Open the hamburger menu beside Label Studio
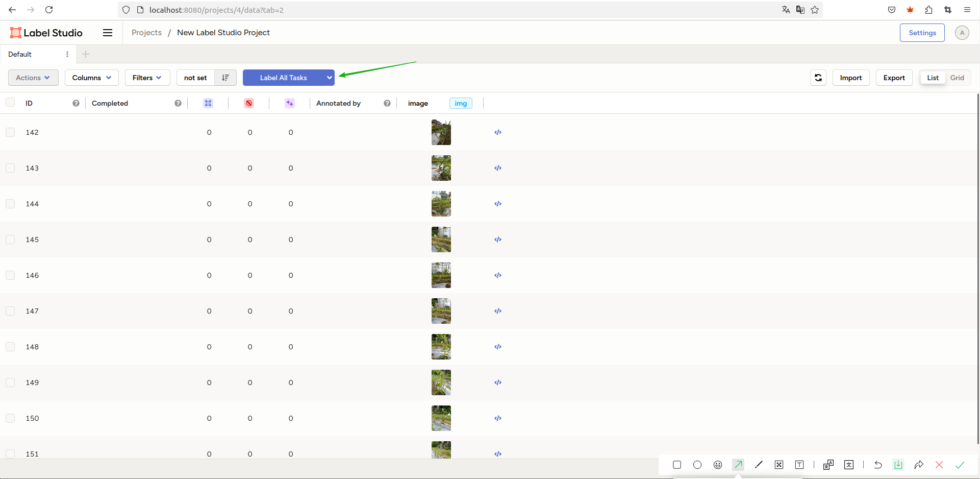The width and height of the screenshot is (980, 479). pyautogui.click(x=108, y=33)
